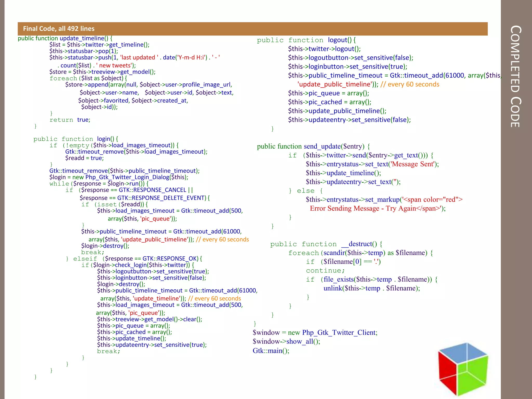Click the '} else {' line
The image size is (532, 399).
click(x=306, y=191)
